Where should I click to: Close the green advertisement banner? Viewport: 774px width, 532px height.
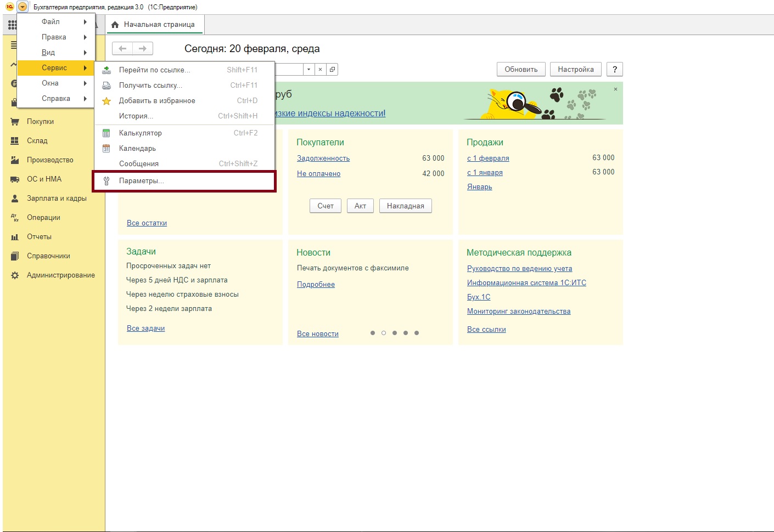[615, 89]
